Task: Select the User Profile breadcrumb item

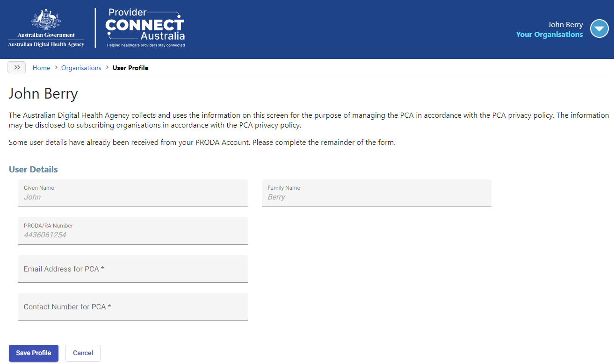Action: pyautogui.click(x=130, y=68)
